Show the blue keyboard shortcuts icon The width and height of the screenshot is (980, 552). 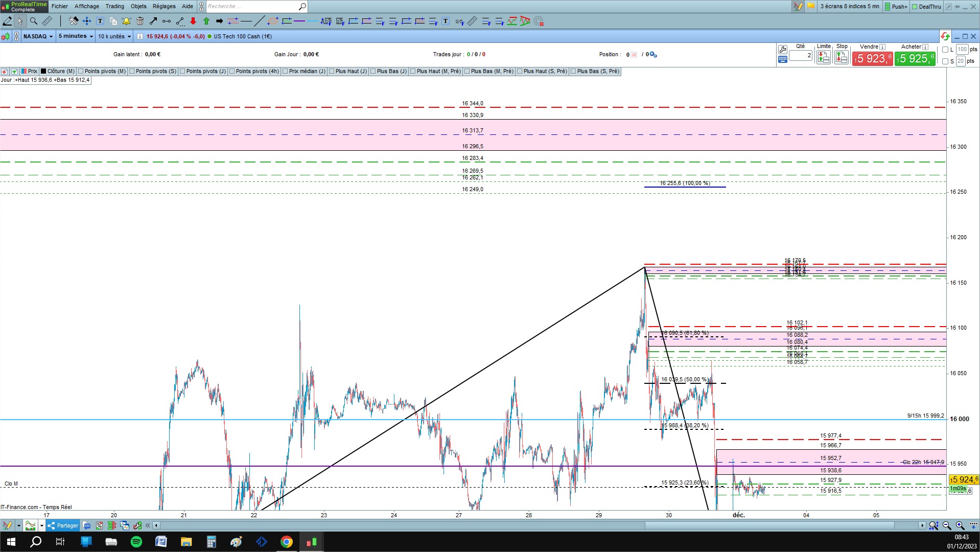[x=782, y=59]
